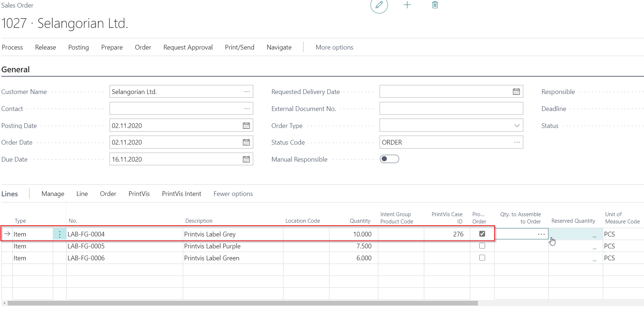This screenshot has width=644, height=312.
Task: Click the Due Date value 16.11.2020
Action: [x=127, y=159]
